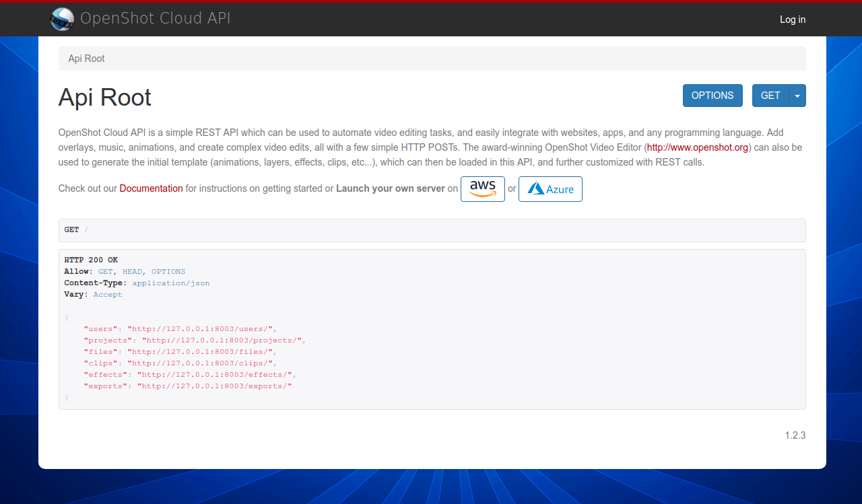
Task: Open the exports endpoint URL
Action: pyautogui.click(x=214, y=386)
